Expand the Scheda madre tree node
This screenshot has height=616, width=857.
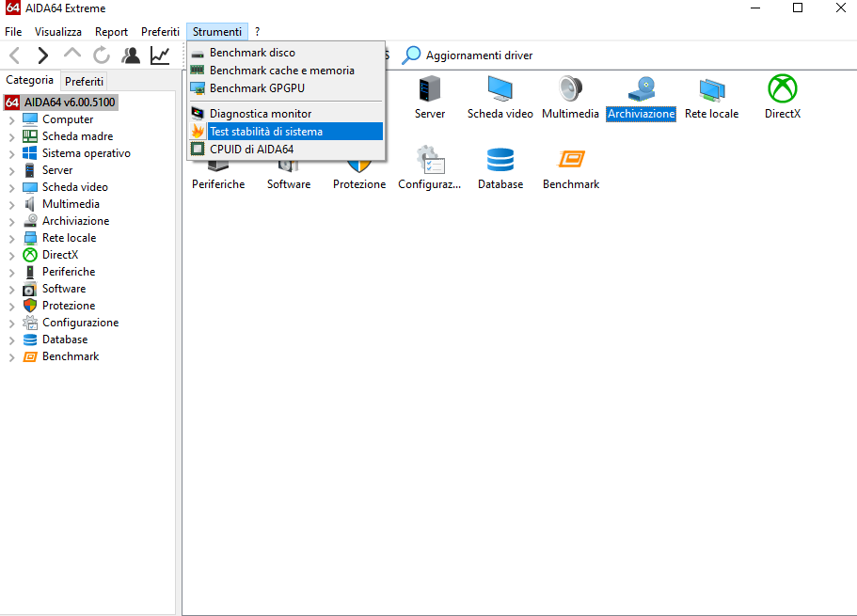point(11,136)
